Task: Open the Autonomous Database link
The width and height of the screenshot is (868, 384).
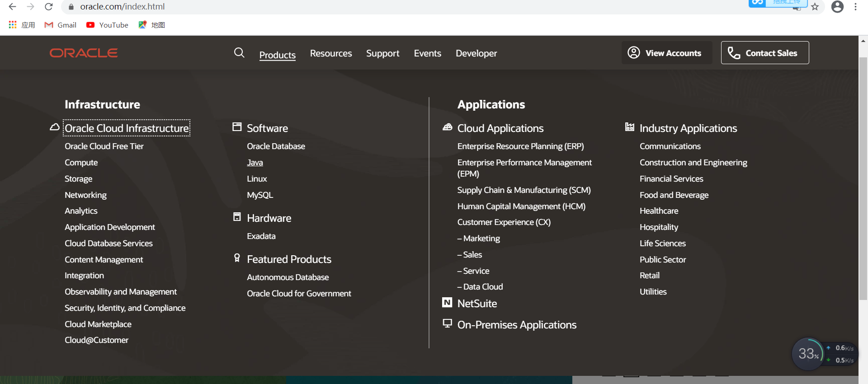Action: coord(288,277)
